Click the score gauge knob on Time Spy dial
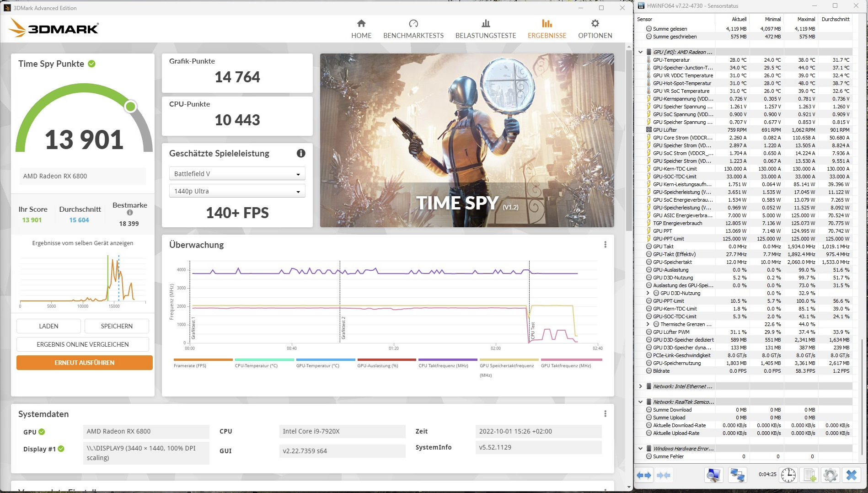Image resolution: width=868 pixels, height=493 pixels. click(130, 107)
